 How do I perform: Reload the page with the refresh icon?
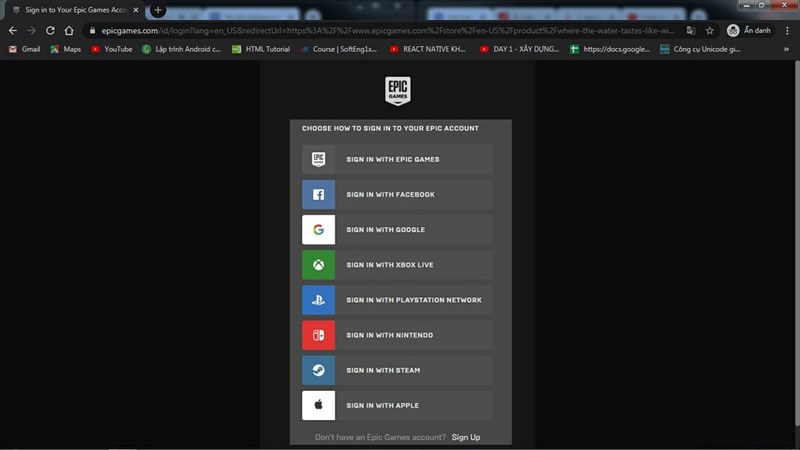50,31
